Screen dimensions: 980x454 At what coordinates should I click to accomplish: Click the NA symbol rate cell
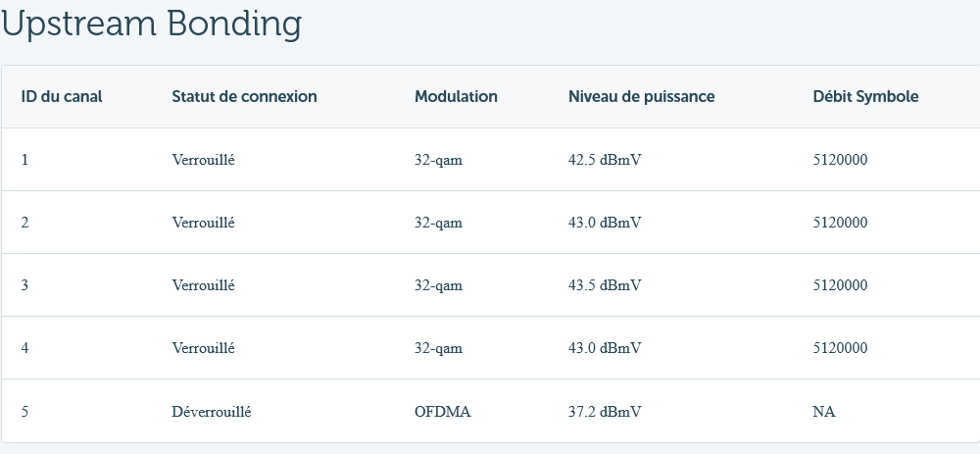click(x=823, y=412)
